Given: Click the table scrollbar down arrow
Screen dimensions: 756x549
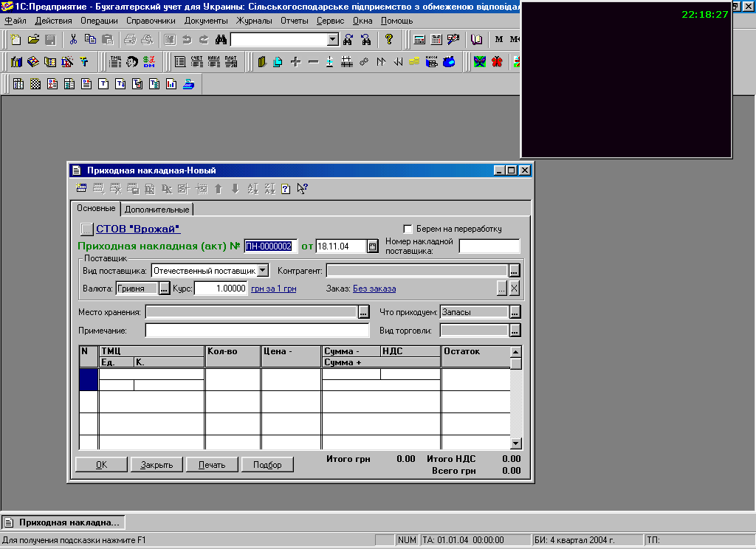Looking at the screenshot, I should click(x=515, y=443).
